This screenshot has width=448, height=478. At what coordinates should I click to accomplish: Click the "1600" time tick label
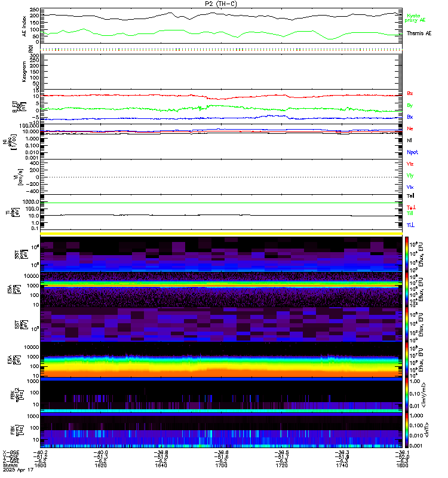tap(40, 465)
